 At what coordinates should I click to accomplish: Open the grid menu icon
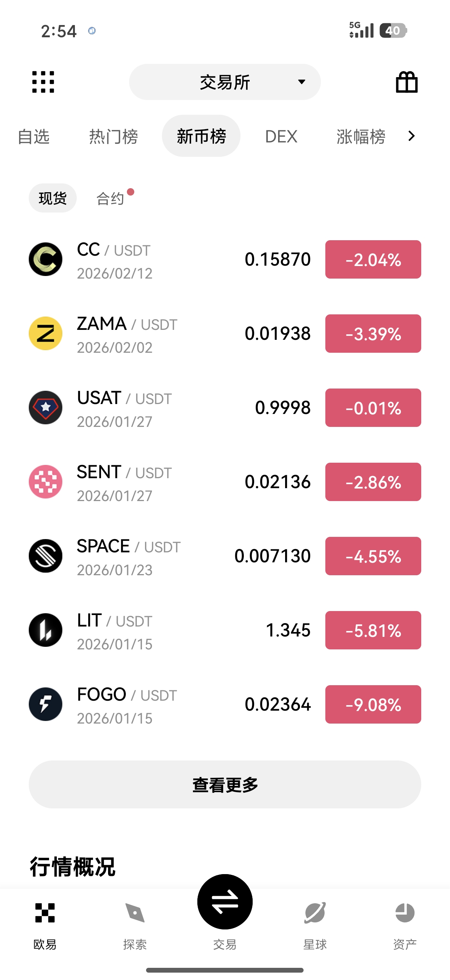point(43,82)
